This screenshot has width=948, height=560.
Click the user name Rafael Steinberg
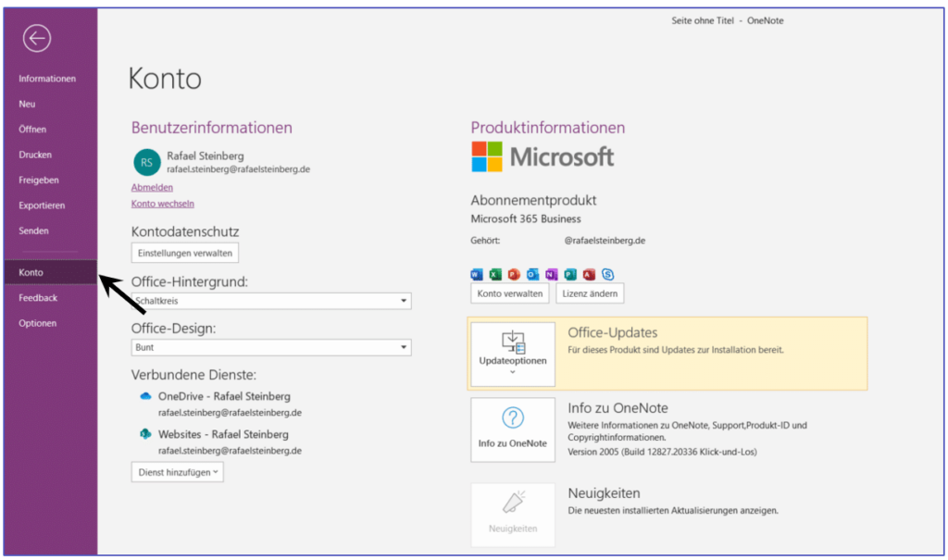point(206,156)
